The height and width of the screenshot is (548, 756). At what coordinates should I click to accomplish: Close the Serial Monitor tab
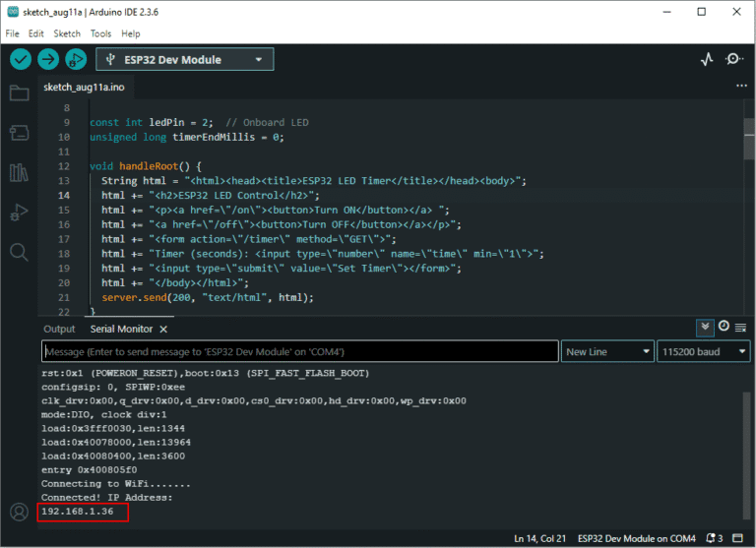click(163, 330)
